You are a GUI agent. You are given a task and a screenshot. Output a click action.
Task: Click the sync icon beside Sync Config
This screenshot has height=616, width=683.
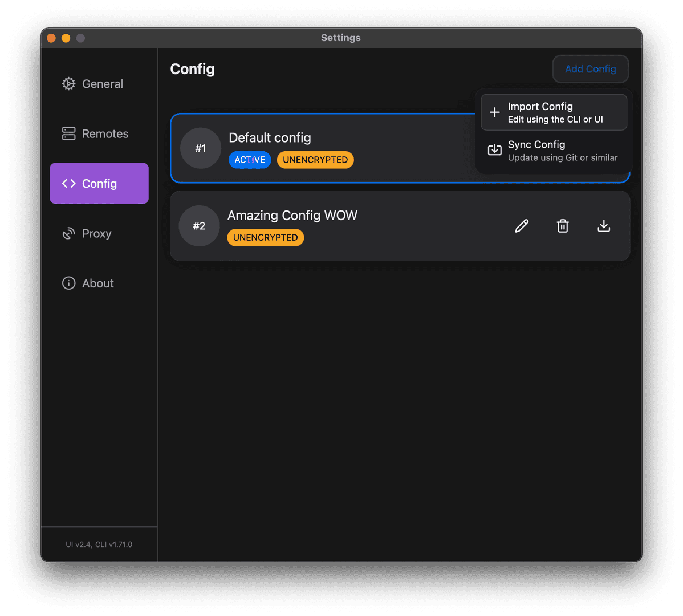click(494, 150)
